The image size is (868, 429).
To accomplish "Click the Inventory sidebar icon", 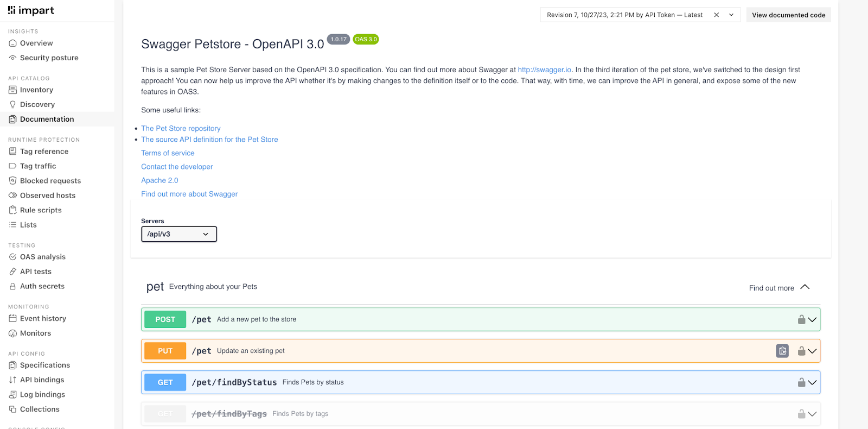I will pos(12,90).
